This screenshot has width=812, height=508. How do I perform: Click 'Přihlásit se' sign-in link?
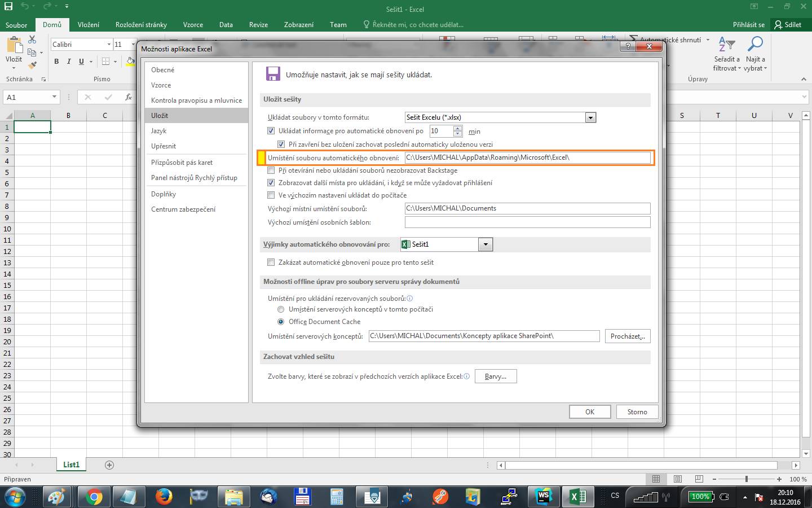(749, 25)
